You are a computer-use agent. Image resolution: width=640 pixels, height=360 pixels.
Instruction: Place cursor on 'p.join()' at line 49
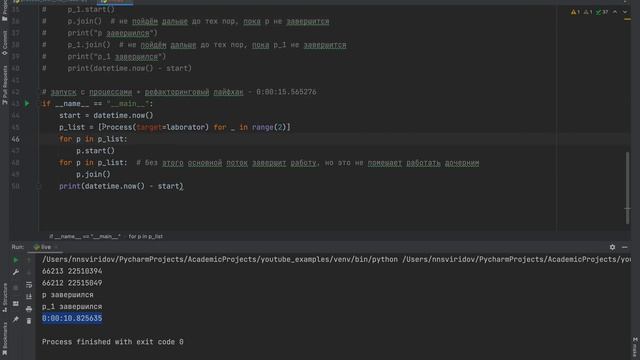[x=93, y=174]
